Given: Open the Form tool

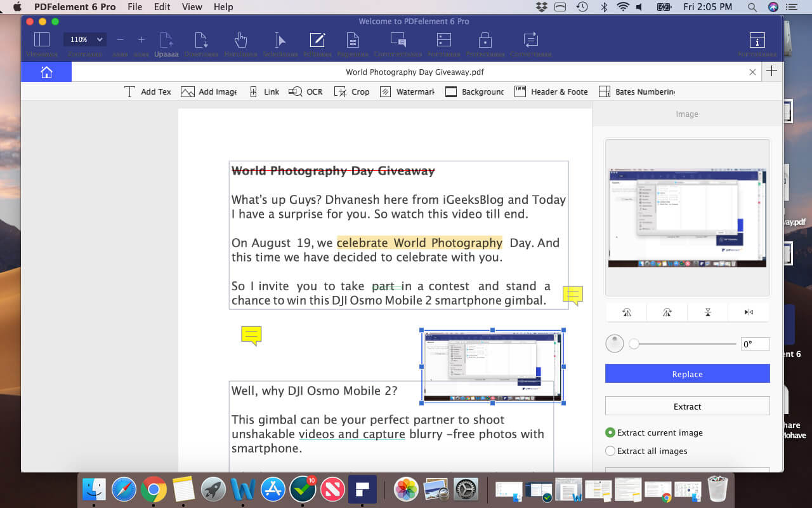Looking at the screenshot, I should pyautogui.click(x=444, y=39).
